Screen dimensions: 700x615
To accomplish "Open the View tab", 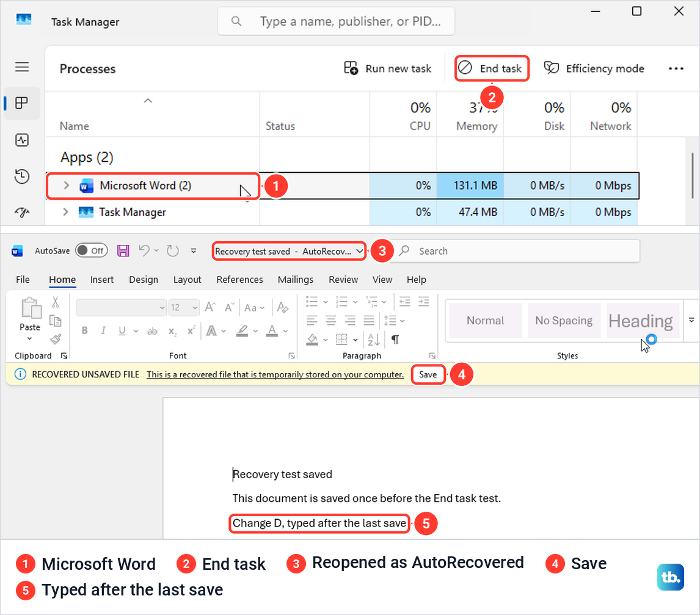I will pyautogui.click(x=382, y=279).
